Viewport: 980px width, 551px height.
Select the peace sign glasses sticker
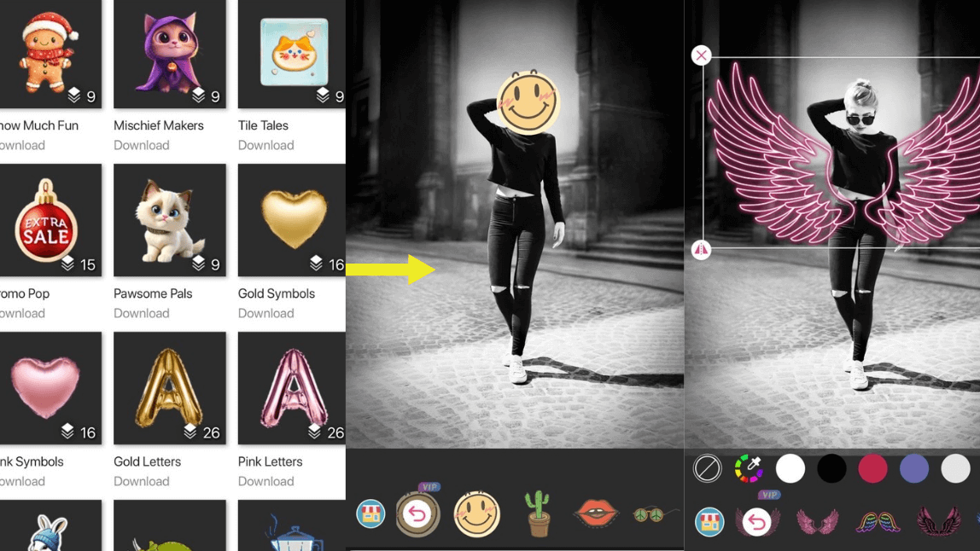click(x=655, y=514)
